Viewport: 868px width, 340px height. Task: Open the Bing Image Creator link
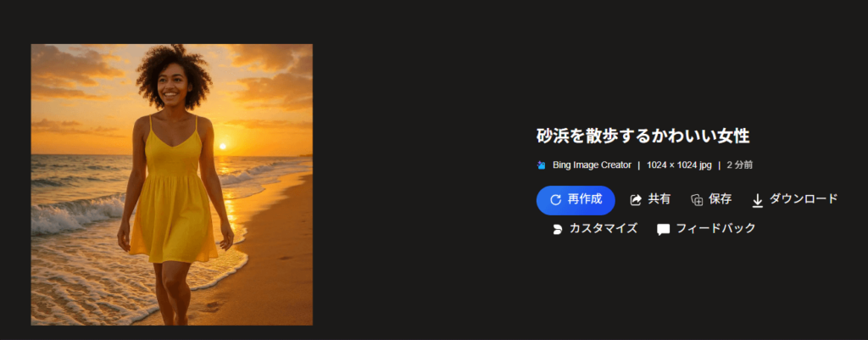592,165
